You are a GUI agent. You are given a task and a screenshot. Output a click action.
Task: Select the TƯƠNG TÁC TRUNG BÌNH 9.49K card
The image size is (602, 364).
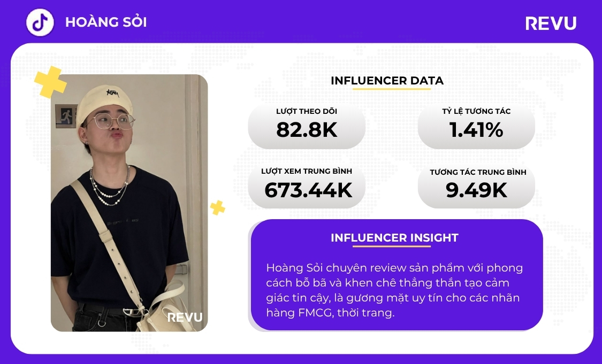pyautogui.click(x=476, y=186)
